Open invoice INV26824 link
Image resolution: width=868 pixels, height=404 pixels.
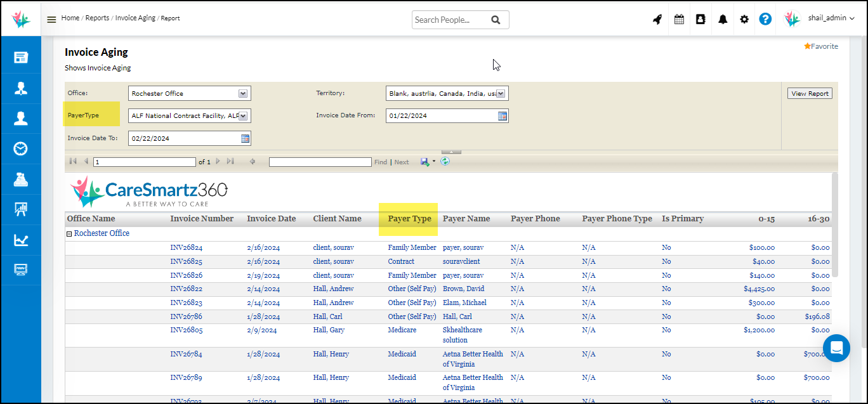point(186,247)
